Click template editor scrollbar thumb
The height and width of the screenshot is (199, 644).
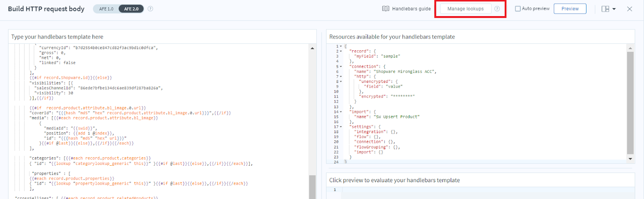[x=312, y=187]
